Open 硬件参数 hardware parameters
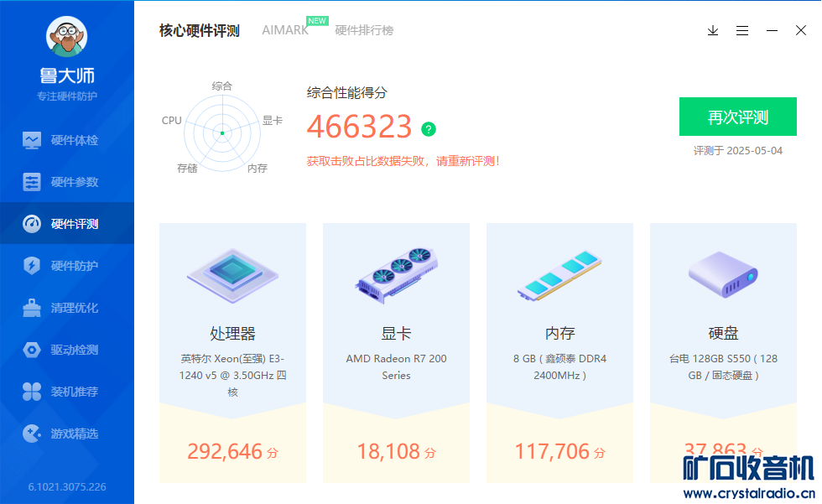This screenshot has width=822, height=504. (67, 182)
